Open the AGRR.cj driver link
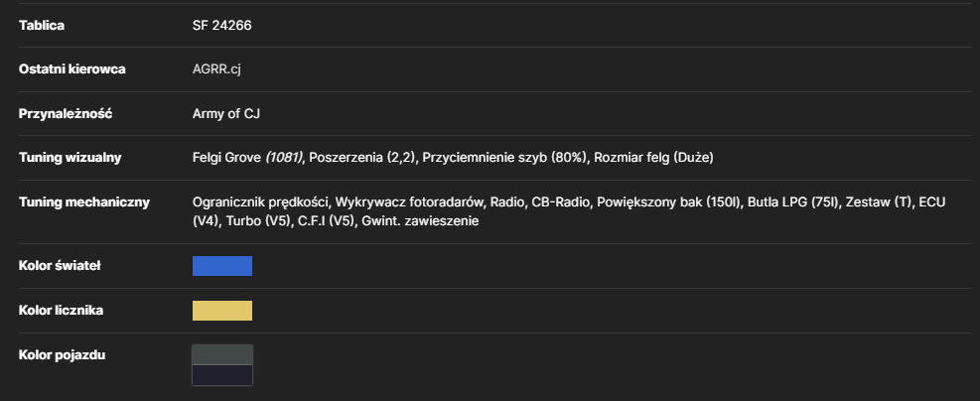This screenshot has width=980, height=401. click(216, 69)
